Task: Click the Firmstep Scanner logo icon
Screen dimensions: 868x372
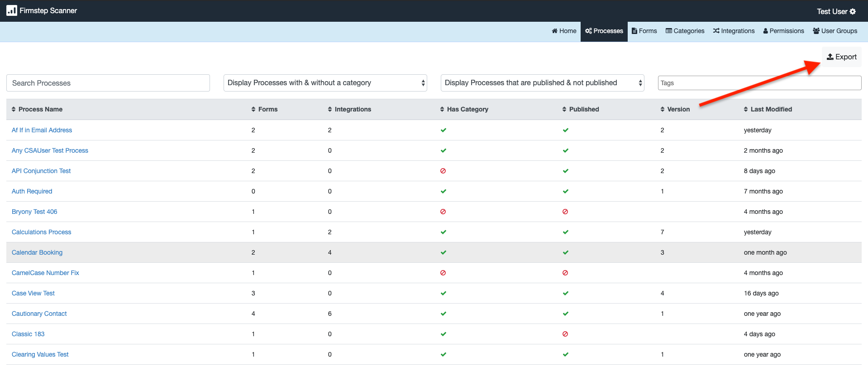Action: [x=12, y=10]
